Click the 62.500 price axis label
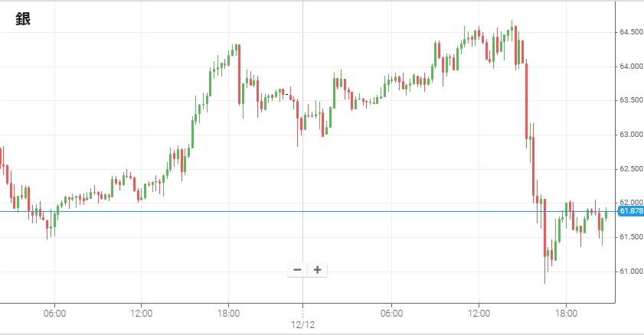The image size is (644, 335). [630, 169]
